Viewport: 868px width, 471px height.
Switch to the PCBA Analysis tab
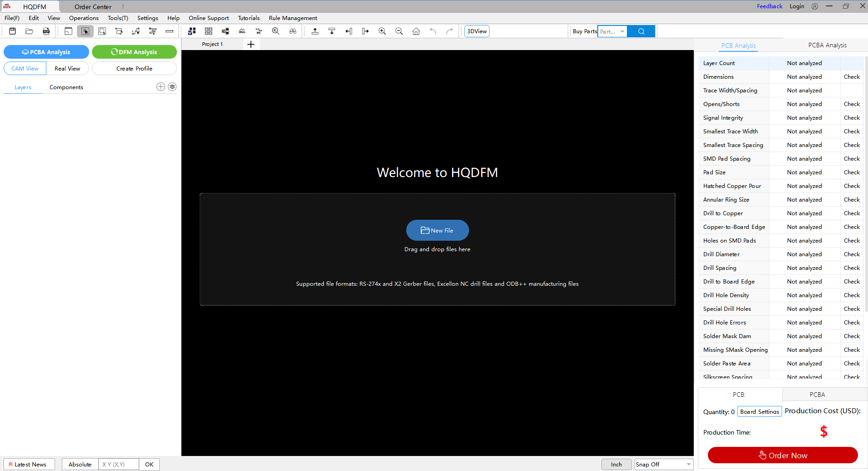827,45
